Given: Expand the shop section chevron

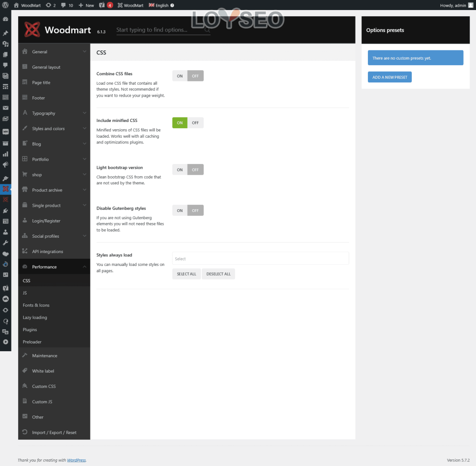Looking at the screenshot, I should pyautogui.click(x=84, y=174).
